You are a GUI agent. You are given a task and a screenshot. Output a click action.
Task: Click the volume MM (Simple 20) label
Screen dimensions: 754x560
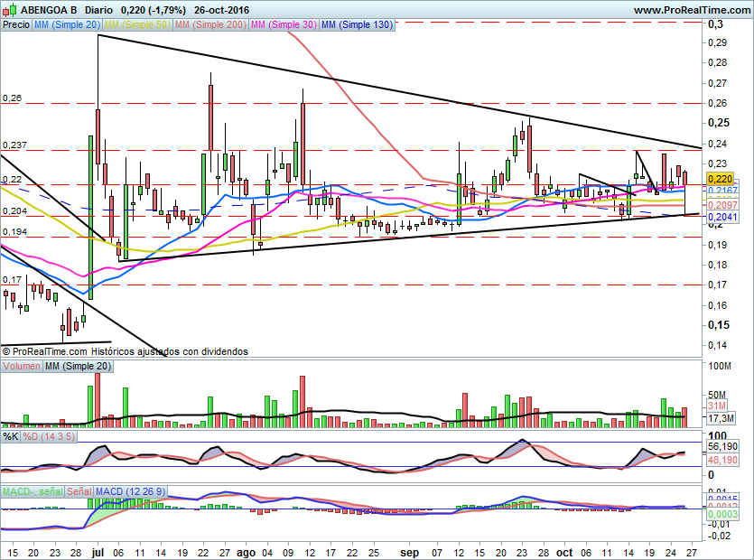point(78,366)
